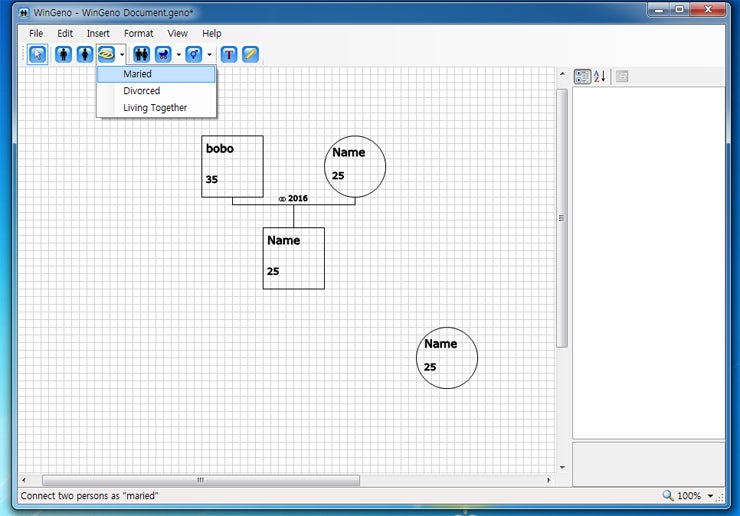The height and width of the screenshot is (516, 740).
Task: Open the Help menu
Action: [x=212, y=34]
